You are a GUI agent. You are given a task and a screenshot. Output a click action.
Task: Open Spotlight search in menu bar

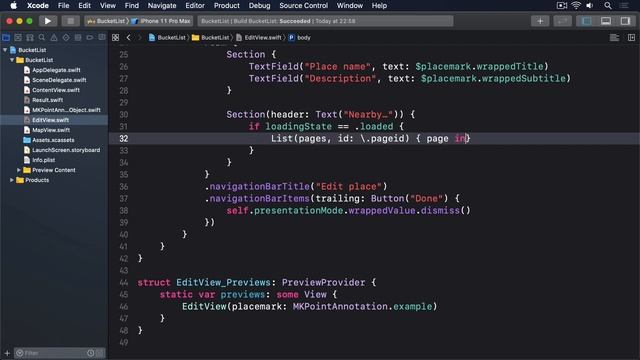coord(608,6)
